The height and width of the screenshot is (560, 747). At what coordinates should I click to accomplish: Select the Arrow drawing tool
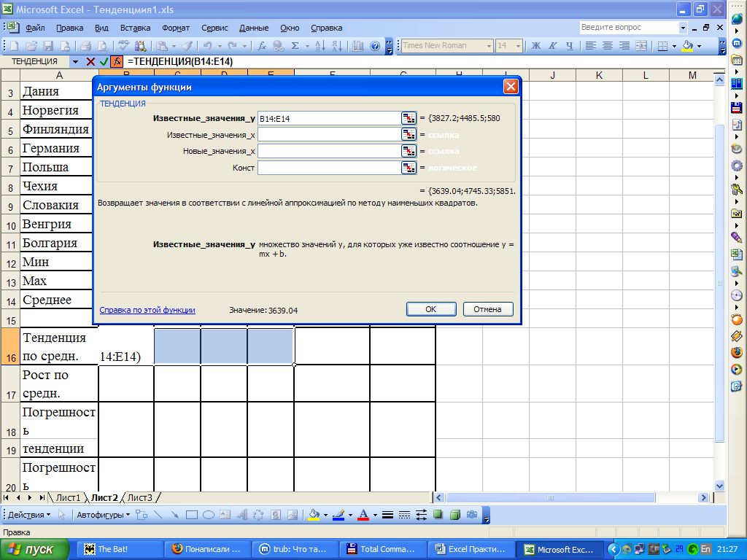click(x=175, y=515)
